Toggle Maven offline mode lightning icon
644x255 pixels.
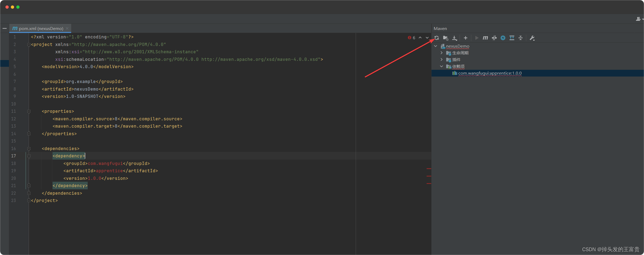503,38
